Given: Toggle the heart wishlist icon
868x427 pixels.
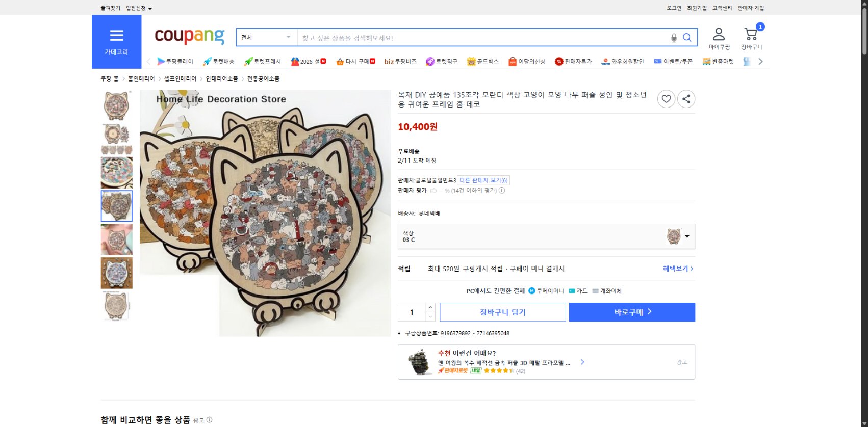Looking at the screenshot, I should 666,99.
